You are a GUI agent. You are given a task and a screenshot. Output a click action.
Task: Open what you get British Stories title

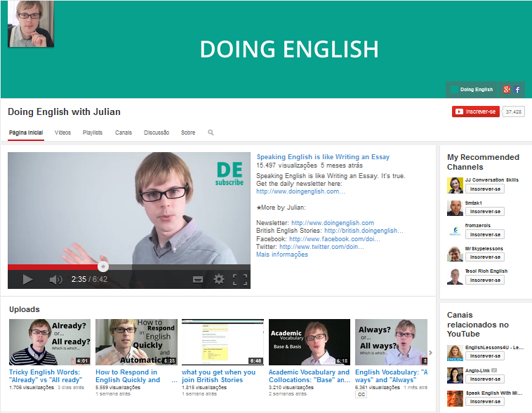pos(218,376)
